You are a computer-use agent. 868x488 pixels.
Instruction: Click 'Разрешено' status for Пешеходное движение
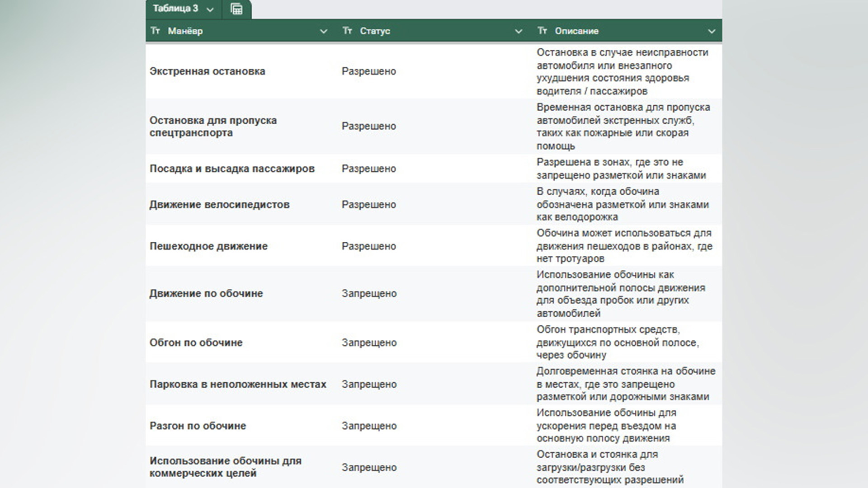tap(369, 246)
